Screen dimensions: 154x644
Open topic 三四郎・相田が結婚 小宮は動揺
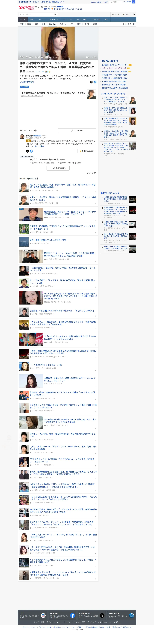click(x=114, y=81)
